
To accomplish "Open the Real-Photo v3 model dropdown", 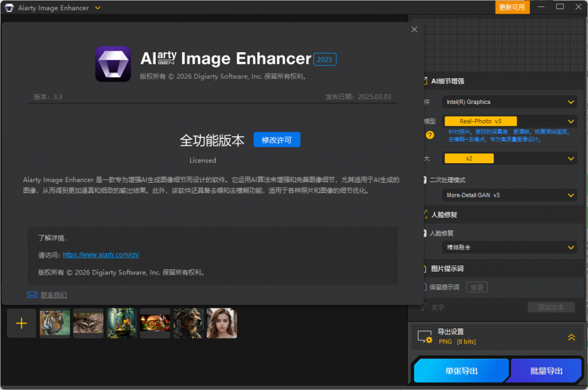I will pyautogui.click(x=509, y=121).
